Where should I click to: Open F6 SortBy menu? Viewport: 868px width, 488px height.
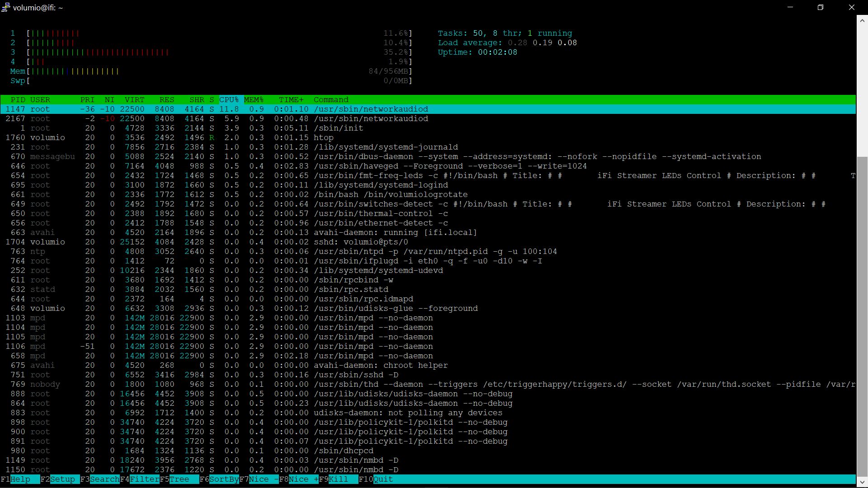(x=224, y=479)
